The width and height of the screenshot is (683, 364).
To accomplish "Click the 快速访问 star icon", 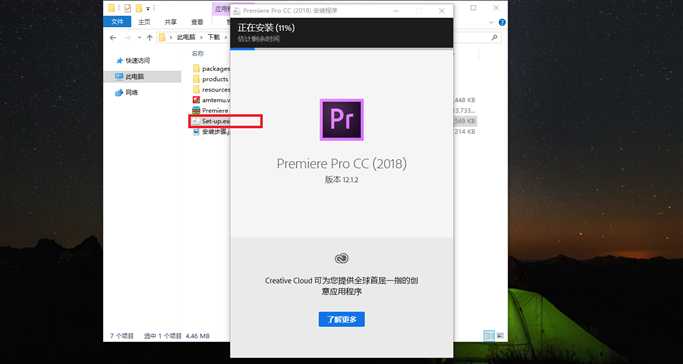I will 119,61.
